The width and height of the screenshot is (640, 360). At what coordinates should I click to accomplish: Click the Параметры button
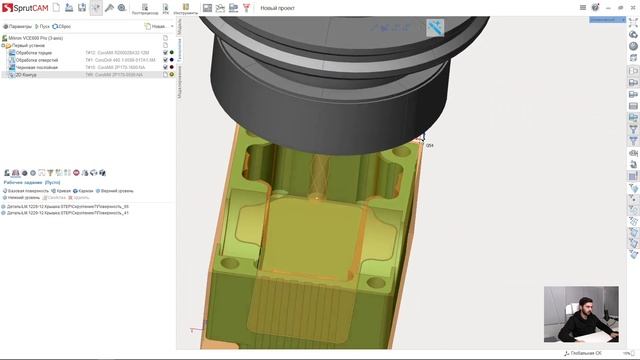(x=17, y=26)
